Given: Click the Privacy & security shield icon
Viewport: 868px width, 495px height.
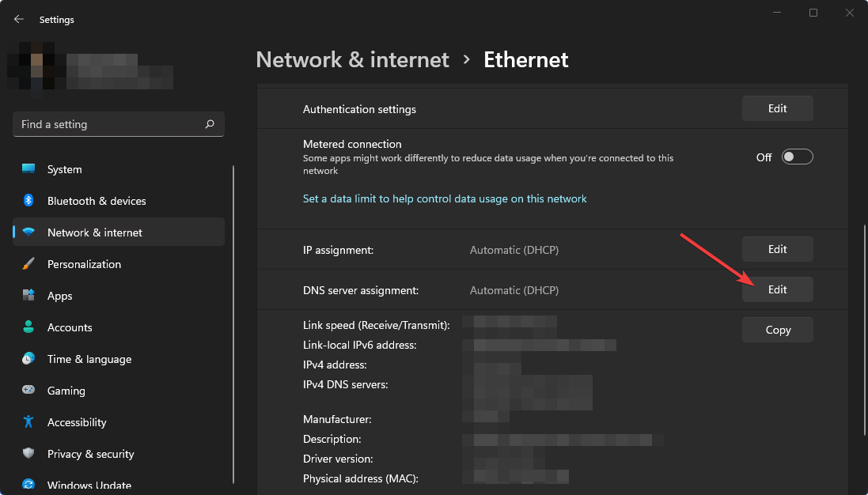Looking at the screenshot, I should [x=27, y=453].
